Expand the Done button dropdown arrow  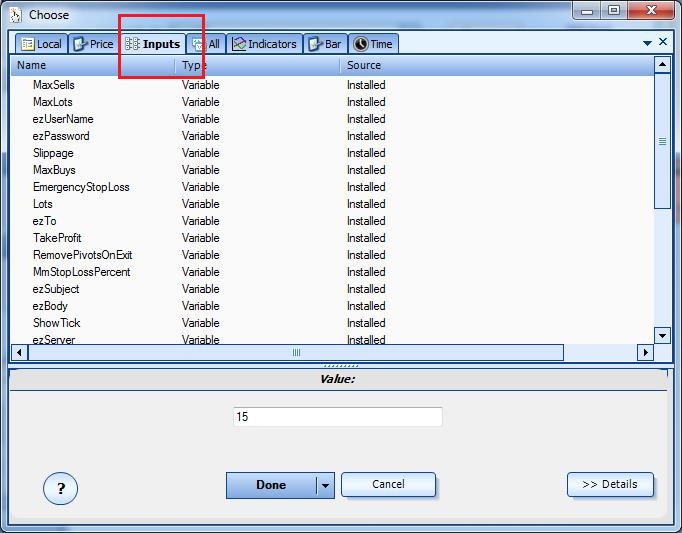pyautogui.click(x=324, y=485)
